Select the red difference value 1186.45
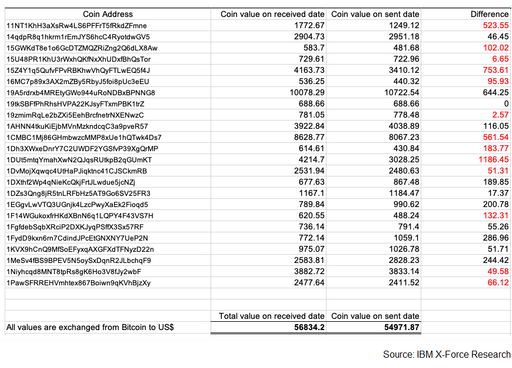Image resolution: width=512 pixels, height=368 pixels. coord(494,160)
